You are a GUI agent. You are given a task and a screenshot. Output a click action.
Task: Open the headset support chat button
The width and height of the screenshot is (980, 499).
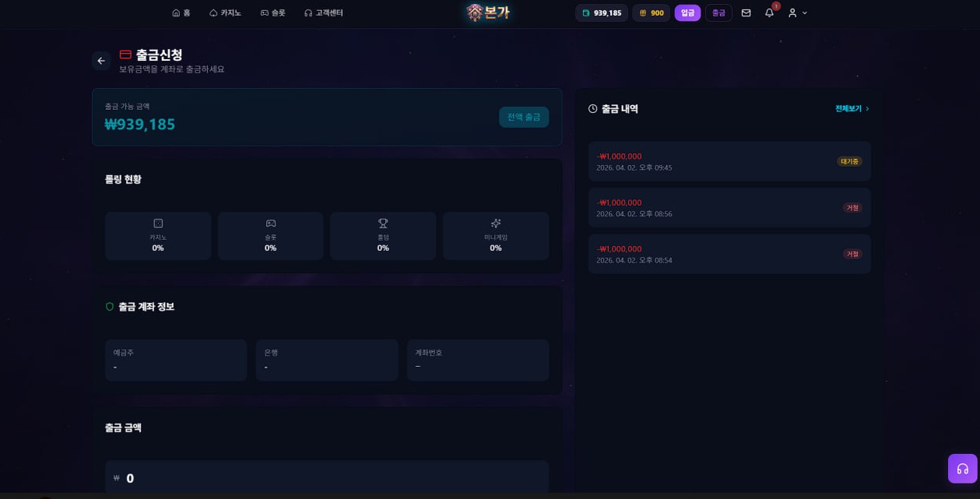962,469
